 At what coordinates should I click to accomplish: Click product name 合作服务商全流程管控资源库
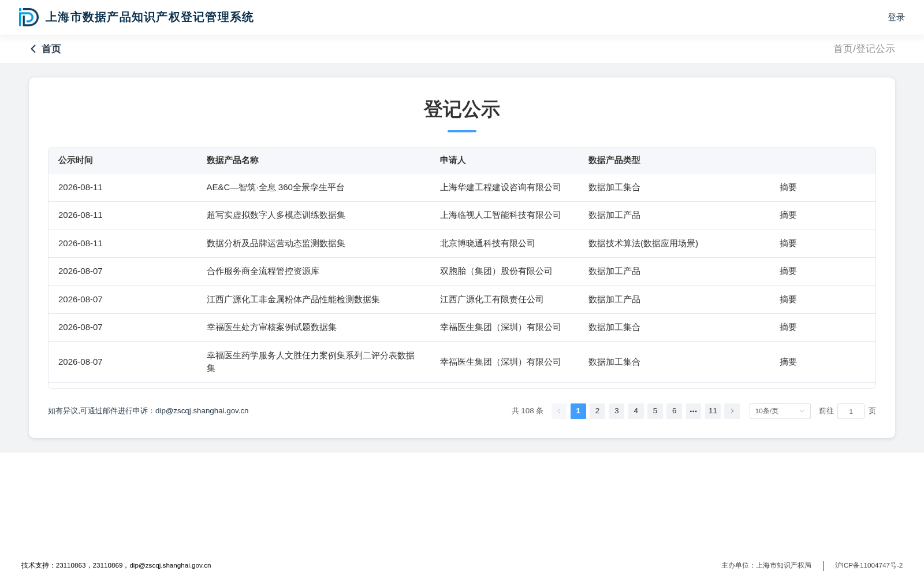coord(263,271)
